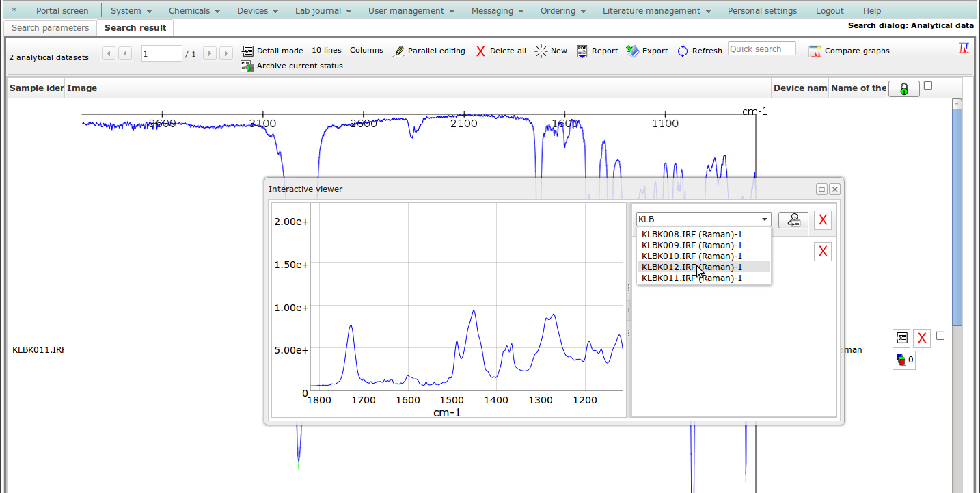Click the Export icon in toolbar
The height and width of the screenshot is (493, 980).
tap(632, 51)
